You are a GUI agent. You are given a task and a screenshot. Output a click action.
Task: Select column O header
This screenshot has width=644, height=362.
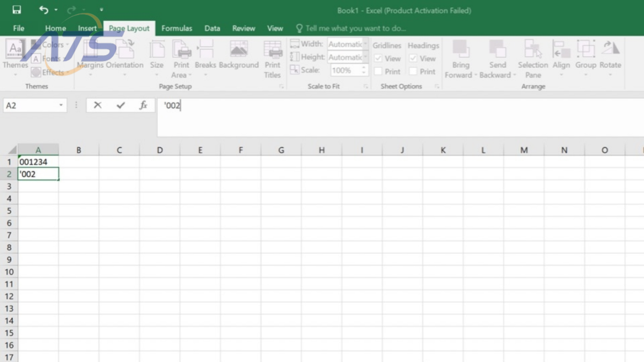pos(605,150)
